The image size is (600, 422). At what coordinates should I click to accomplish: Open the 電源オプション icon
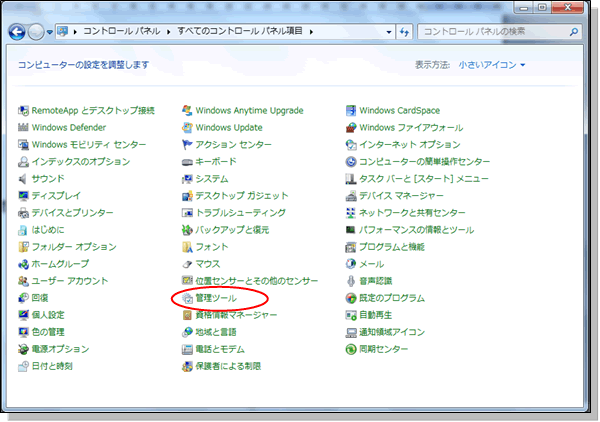(23, 349)
